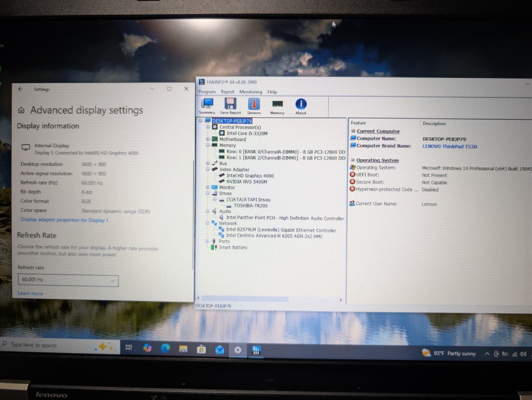532x400 pixels.
Task: Open Outlook from the taskbar
Action: click(x=219, y=350)
